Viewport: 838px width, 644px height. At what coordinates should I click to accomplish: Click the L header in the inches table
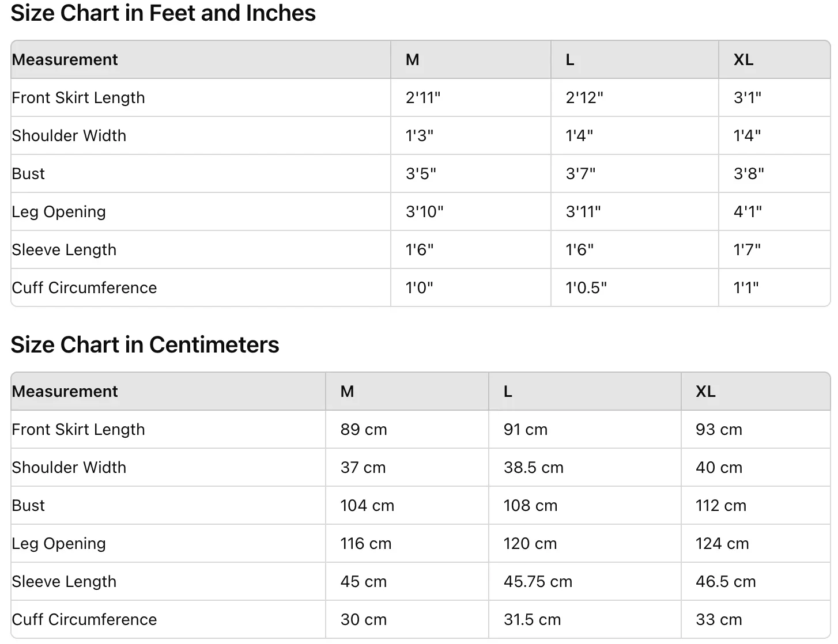click(569, 59)
